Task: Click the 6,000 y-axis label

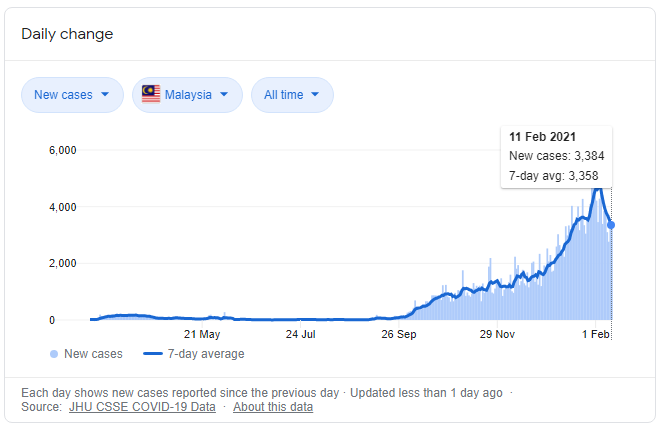Action: pos(63,151)
